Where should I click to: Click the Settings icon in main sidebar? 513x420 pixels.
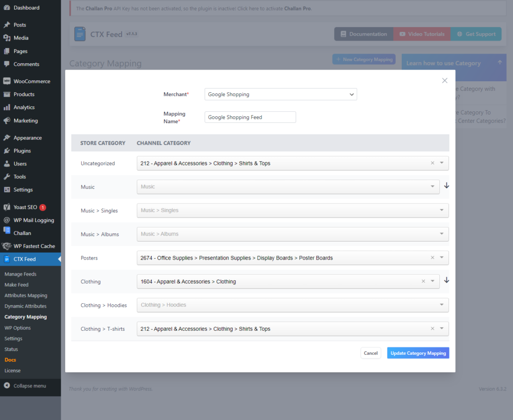point(7,189)
